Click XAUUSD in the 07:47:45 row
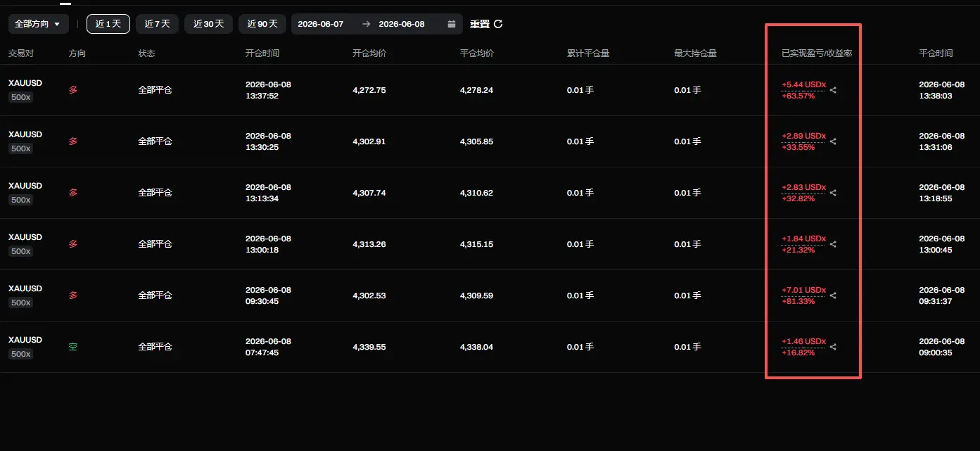 pyautogui.click(x=25, y=340)
